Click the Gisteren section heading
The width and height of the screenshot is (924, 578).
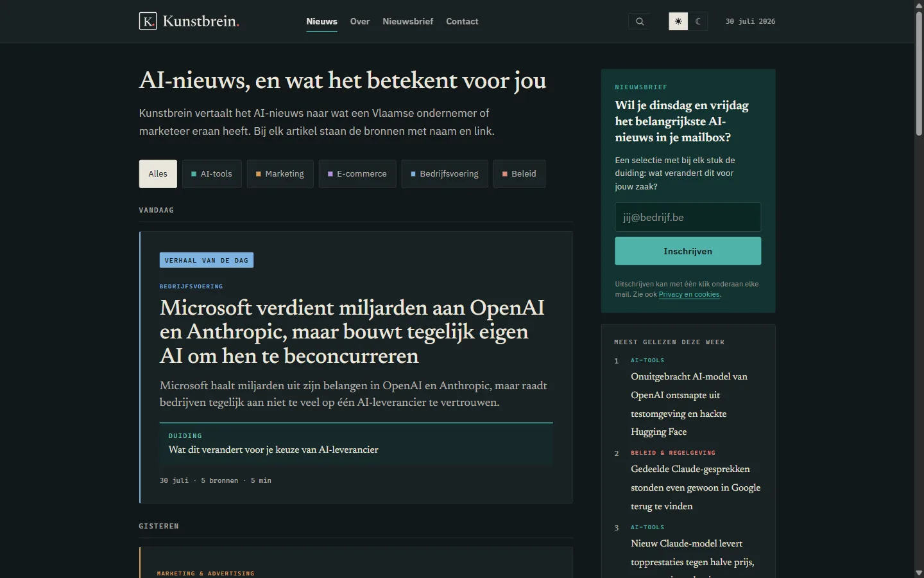tap(159, 526)
